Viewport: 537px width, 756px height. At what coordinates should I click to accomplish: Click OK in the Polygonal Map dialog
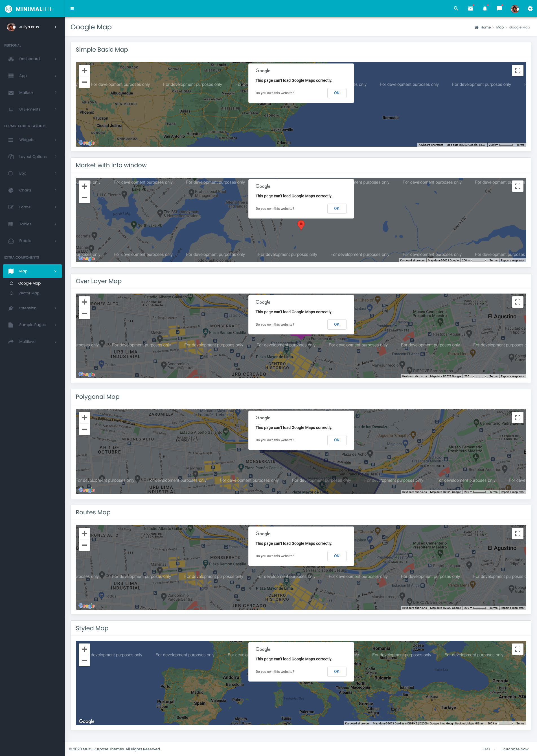click(337, 440)
